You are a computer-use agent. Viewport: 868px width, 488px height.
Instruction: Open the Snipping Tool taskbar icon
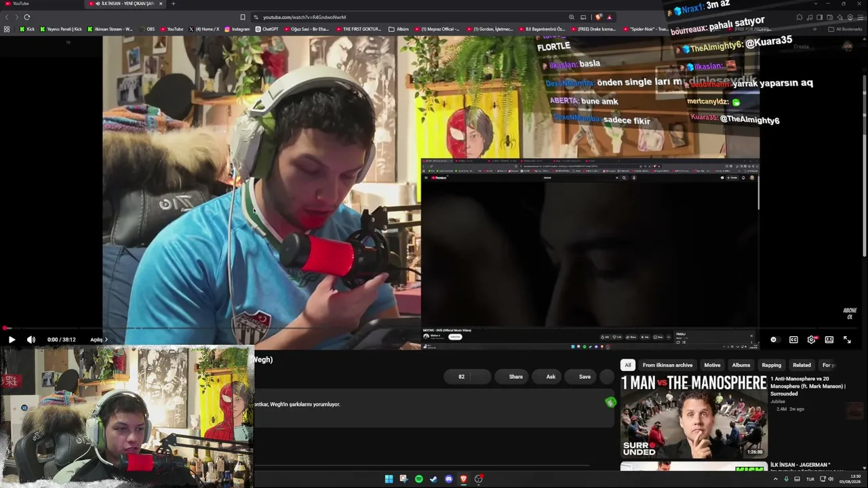403,479
